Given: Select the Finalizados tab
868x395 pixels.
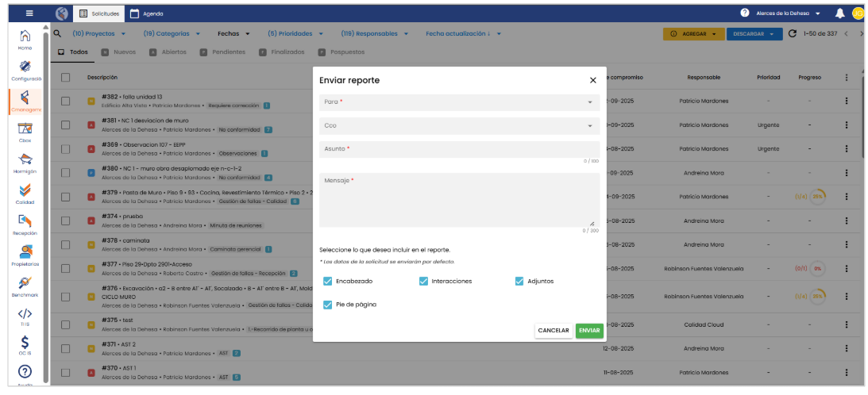Looking at the screenshot, I should (282, 52).
